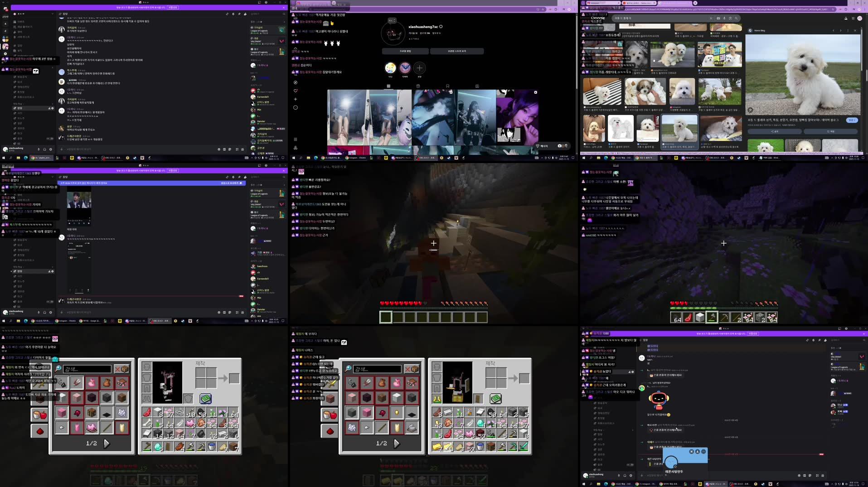868x487 pixels.
Task: Deafen audio with the headphone toggle in Discord
Action: click(x=44, y=149)
